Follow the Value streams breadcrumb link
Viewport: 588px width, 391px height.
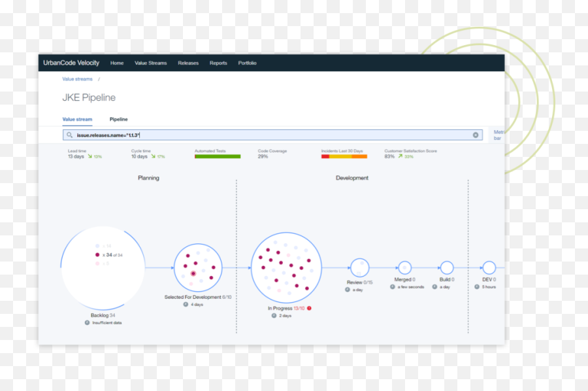coord(77,79)
